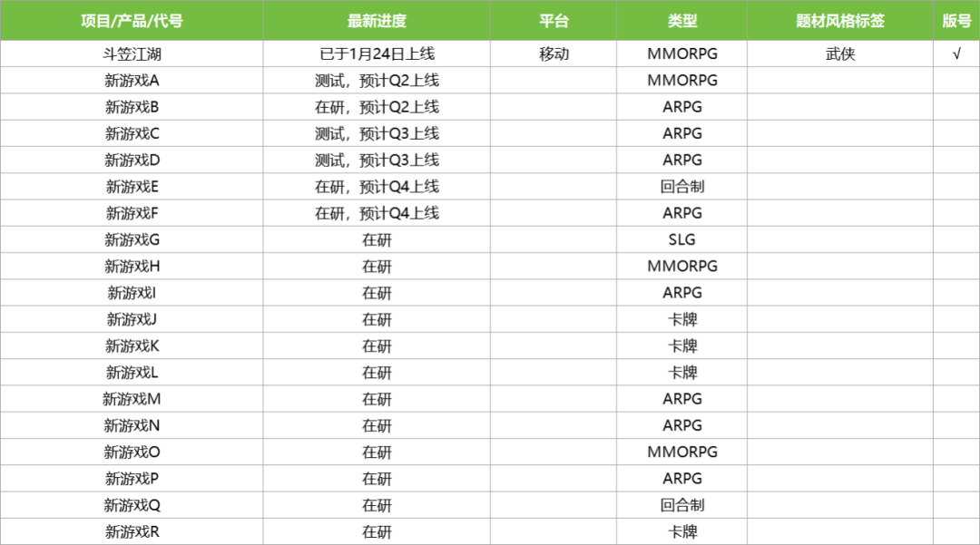Click 回合制 in the 新游戏E row
Screen dimensions: 980x545
point(682,187)
